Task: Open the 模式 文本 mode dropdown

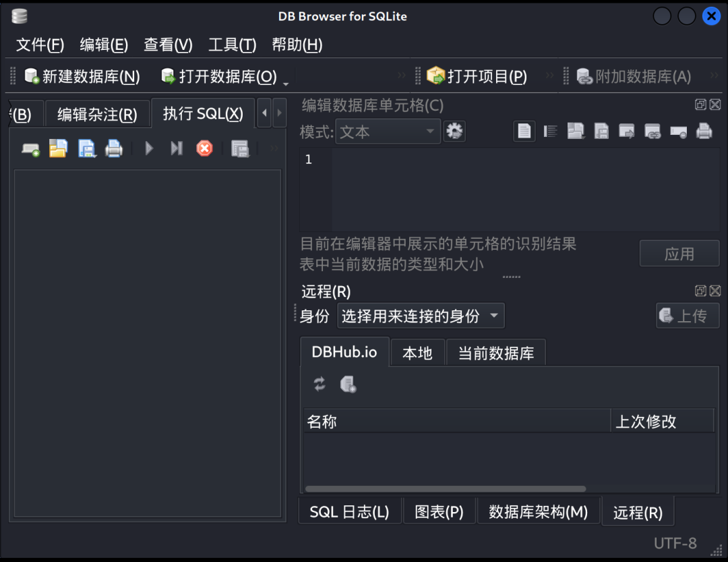Action: (388, 132)
